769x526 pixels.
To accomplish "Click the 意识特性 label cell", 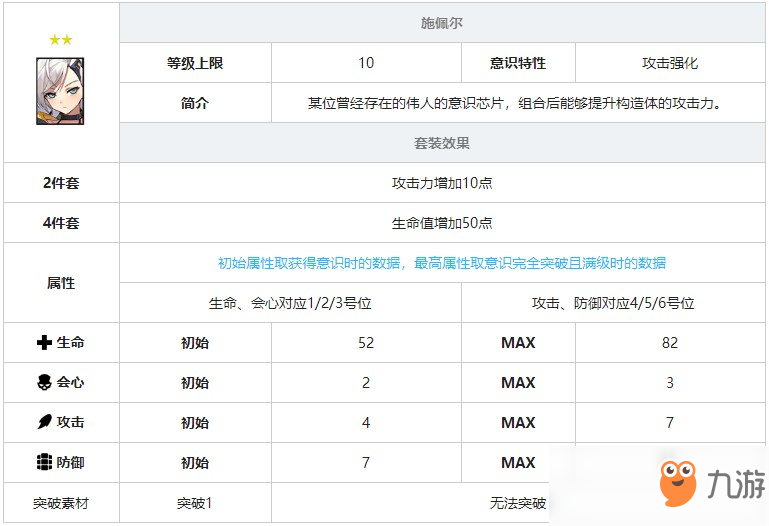I will tap(518, 63).
